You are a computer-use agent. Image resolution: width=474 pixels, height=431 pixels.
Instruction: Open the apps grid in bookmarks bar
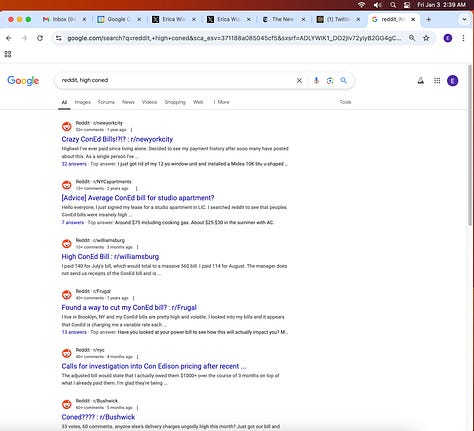coord(8,54)
